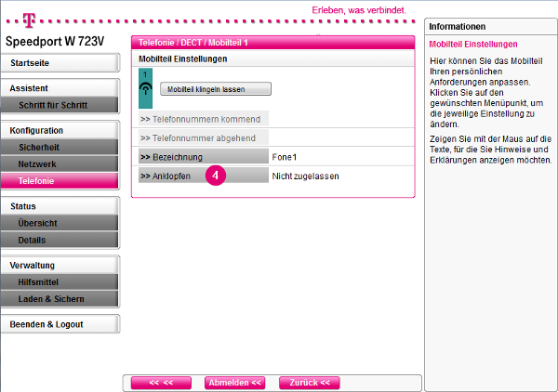
Task: Click the << << button at the bottom
Action: coord(161,383)
